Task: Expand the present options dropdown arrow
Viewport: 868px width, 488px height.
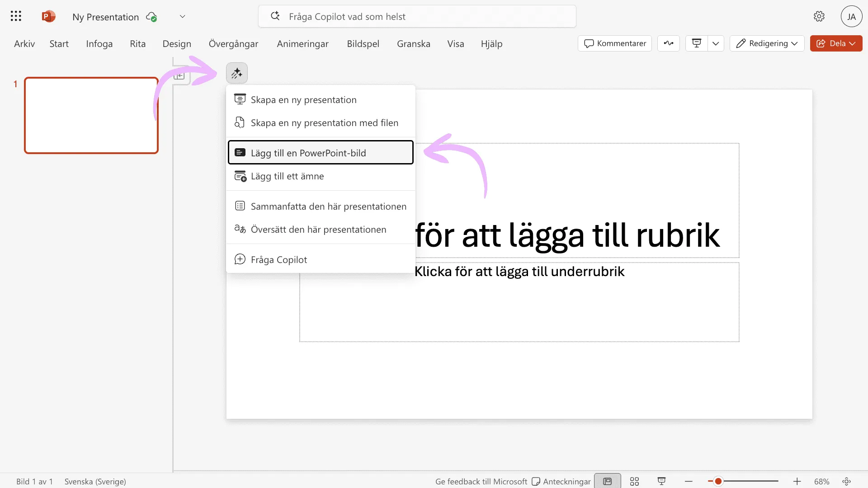Action: 716,43
